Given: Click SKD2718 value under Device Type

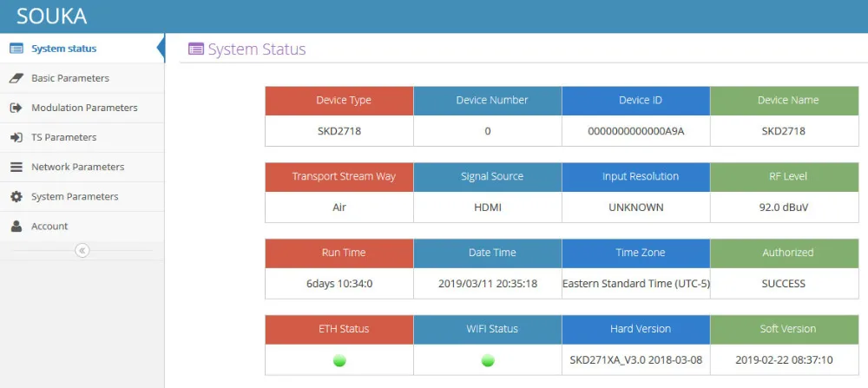Looking at the screenshot, I should (339, 131).
